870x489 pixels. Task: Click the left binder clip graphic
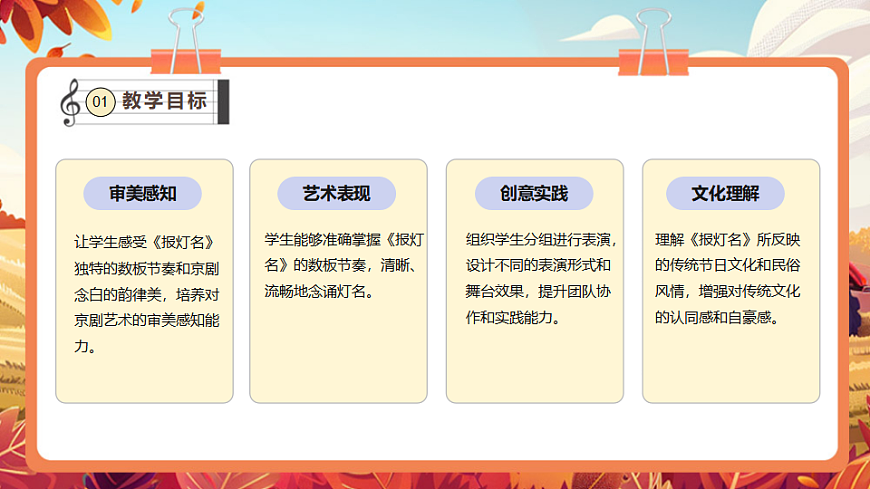tap(186, 42)
